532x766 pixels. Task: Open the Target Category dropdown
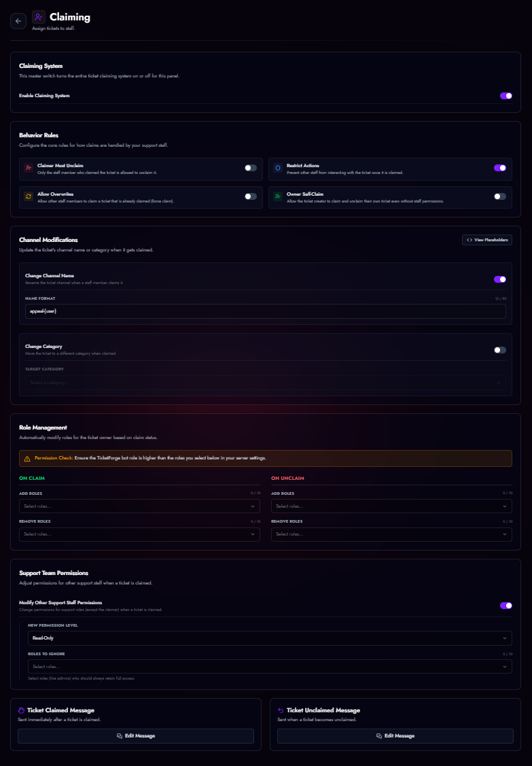pyautogui.click(x=265, y=383)
